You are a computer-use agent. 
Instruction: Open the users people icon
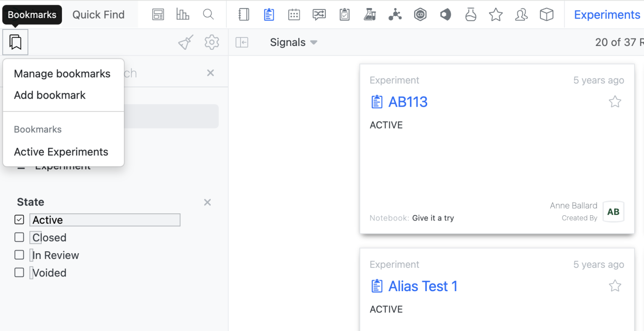[x=521, y=15]
